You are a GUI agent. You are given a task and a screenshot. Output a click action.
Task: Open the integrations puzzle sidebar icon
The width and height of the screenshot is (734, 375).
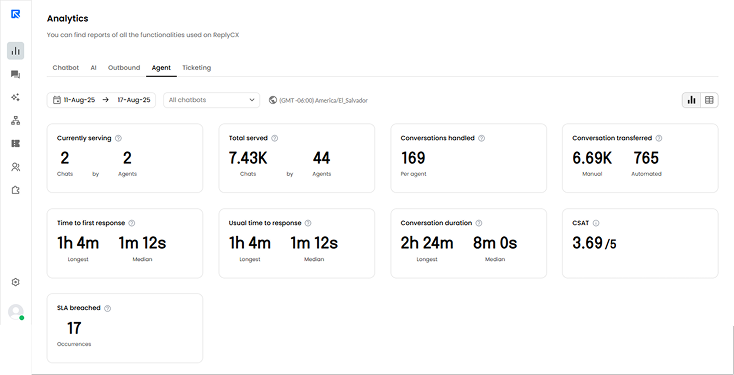click(x=15, y=191)
